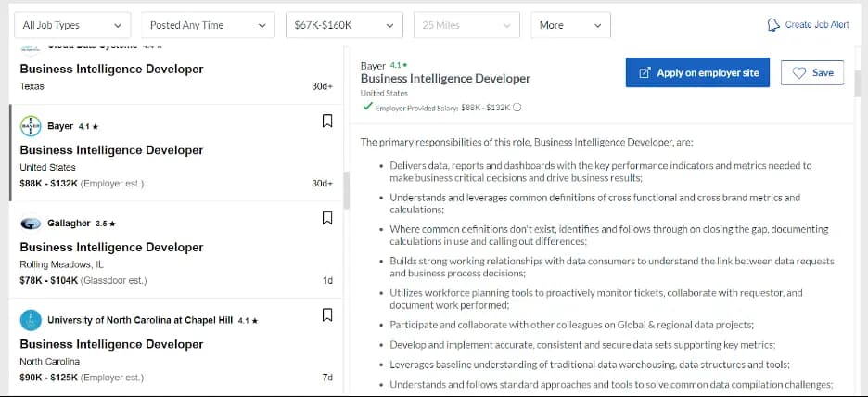Save the Bayer job with Save button

pos(812,72)
